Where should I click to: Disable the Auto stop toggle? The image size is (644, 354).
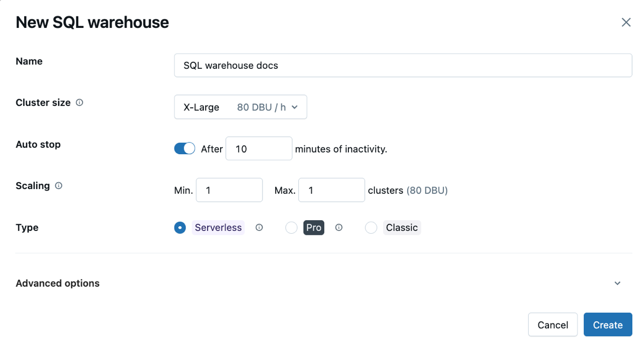coord(185,148)
